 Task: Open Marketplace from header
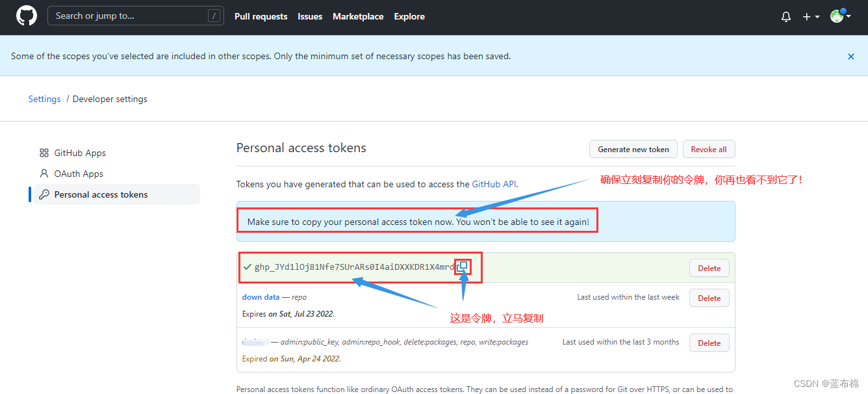[358, 16]
